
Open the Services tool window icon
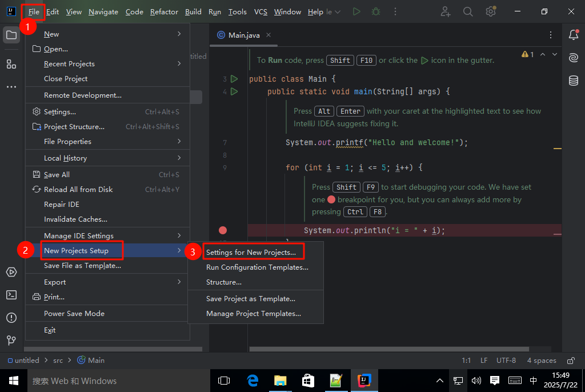(x=11, y=272)
